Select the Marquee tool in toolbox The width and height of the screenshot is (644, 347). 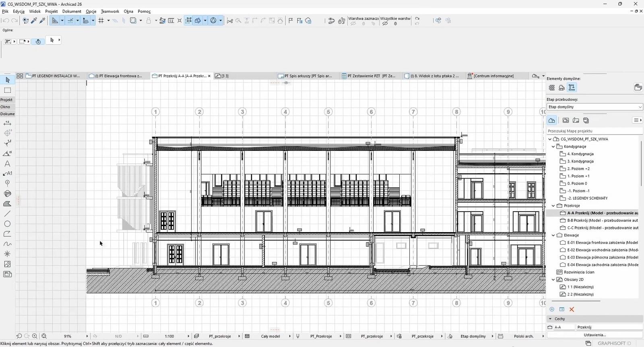[x=7, y=90]
